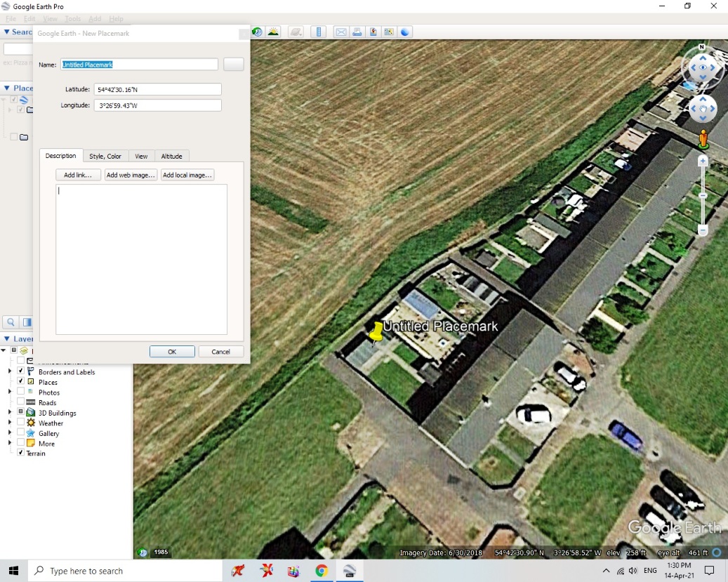This screenshot has width=728, height=582.
Task: Open the File menu
Action: point(11,18)
